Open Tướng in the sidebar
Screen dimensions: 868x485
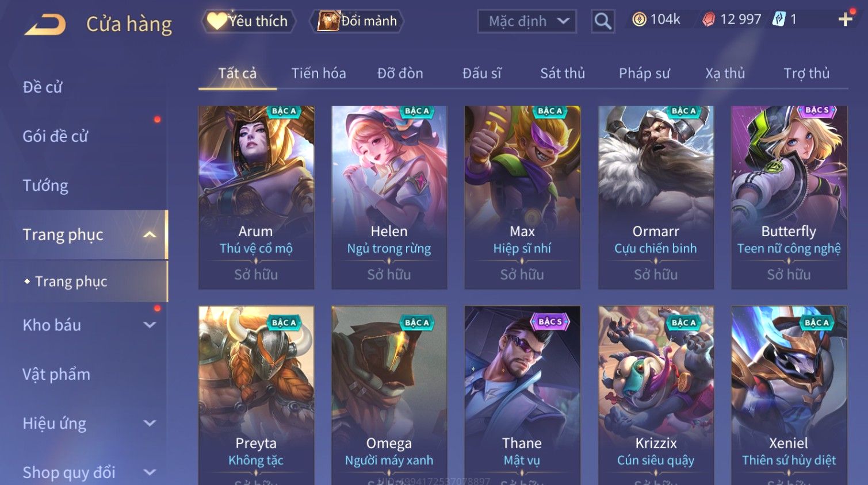[x=45, y=186]
